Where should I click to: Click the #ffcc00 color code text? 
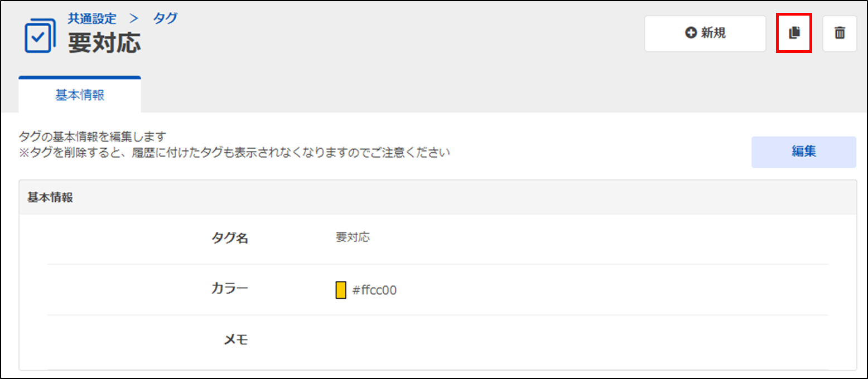tap(374, 290)
